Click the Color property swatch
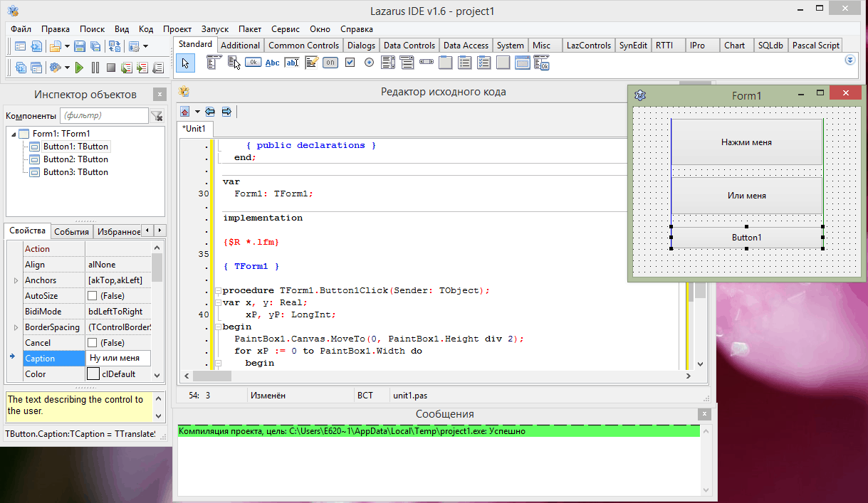 pyautogui.click(x=93, y=374)
